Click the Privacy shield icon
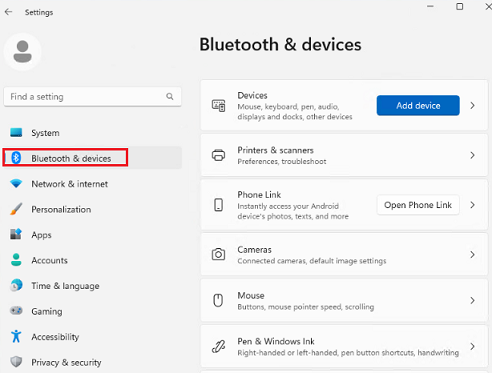Image resolution: width=492 pixels, height=373 pixels. click(16, 362)
